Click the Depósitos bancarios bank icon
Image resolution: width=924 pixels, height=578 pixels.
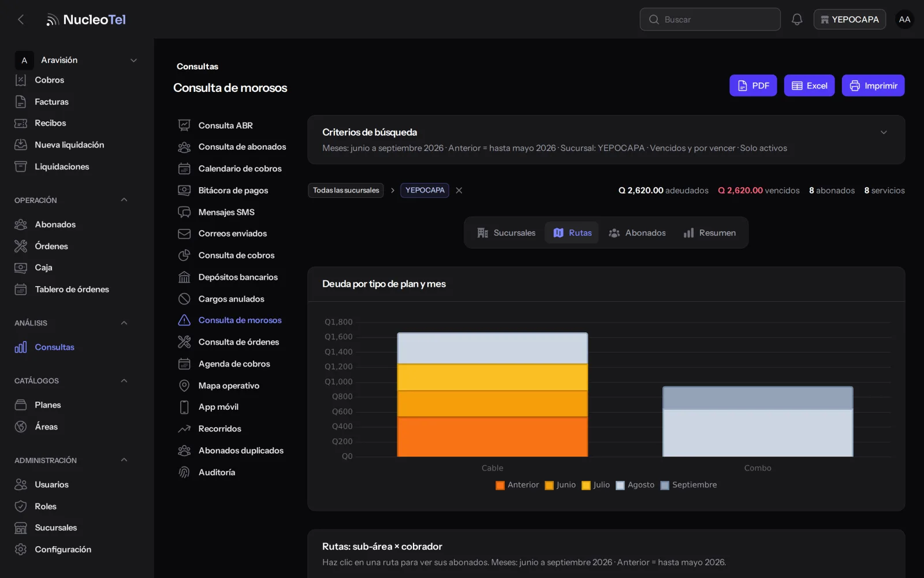point(184,277)
